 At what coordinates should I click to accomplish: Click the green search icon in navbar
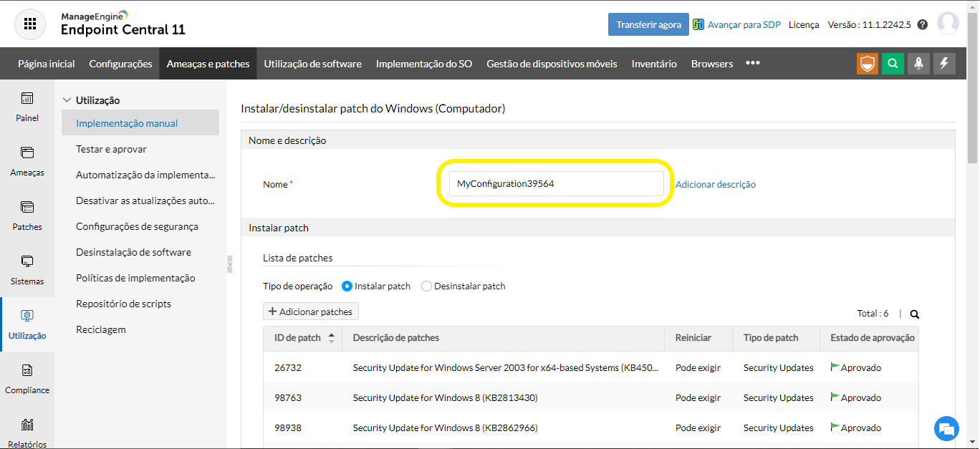point(893,64)
